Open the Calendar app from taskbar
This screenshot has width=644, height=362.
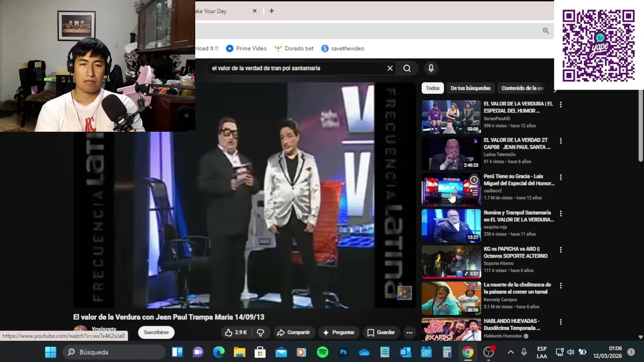(426, 352)
